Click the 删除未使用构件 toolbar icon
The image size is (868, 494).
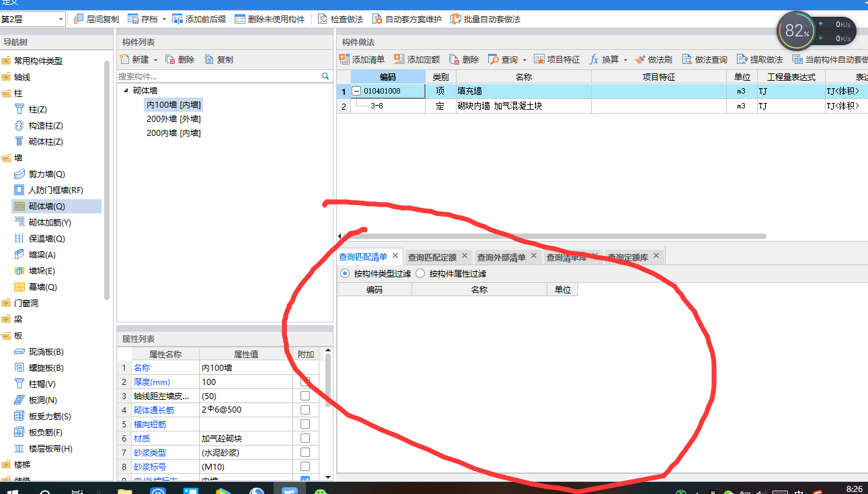click(x=240, y=20)
